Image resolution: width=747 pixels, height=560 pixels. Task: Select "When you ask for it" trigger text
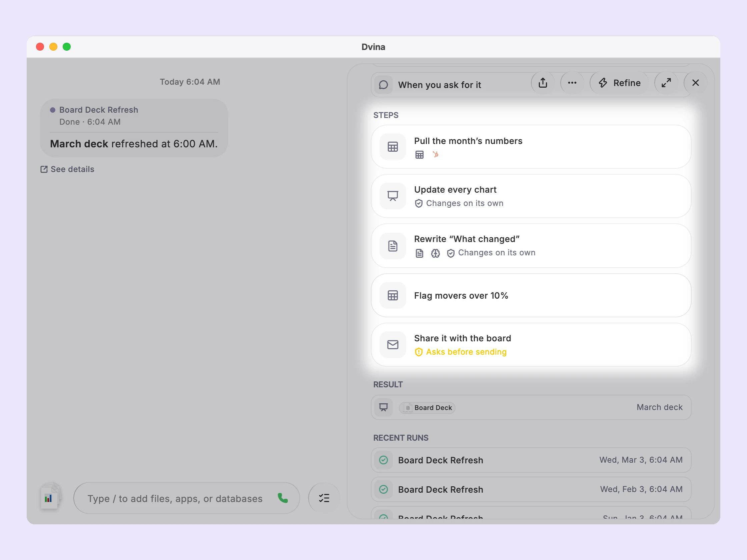pos(439,85)
